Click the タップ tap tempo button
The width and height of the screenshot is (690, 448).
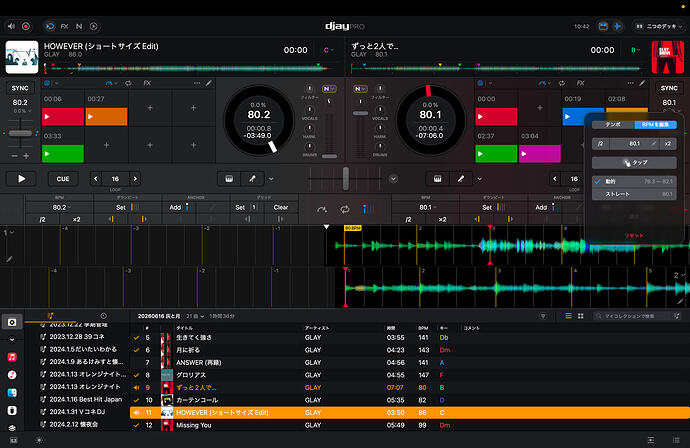point(634,163)
